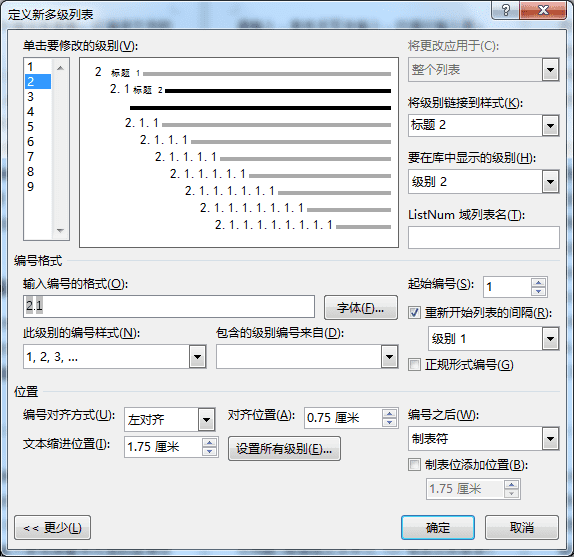This screenshot has height=557, width=574.
Task: Select level 3 in the level list
Action: pos(38,97)
